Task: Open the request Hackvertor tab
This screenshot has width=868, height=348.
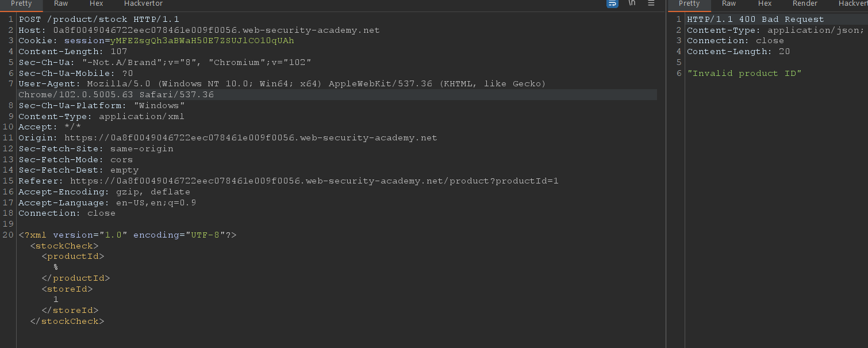Action: (143, 3)
